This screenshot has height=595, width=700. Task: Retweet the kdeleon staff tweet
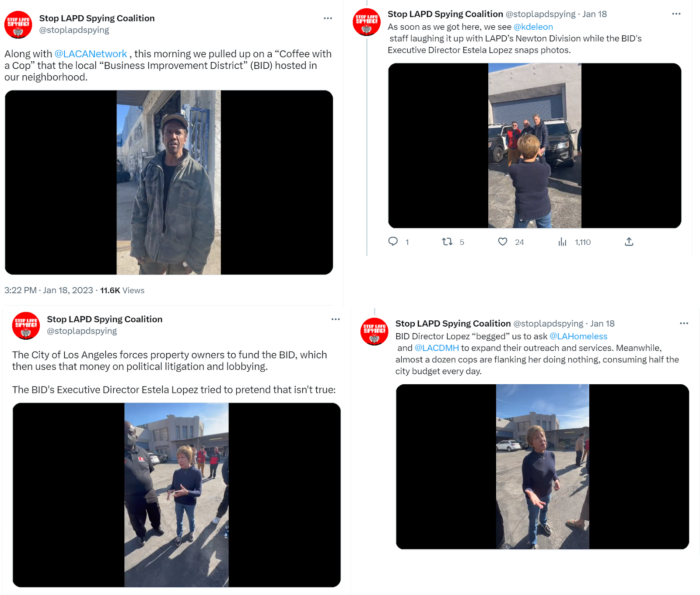click(447, 242)
